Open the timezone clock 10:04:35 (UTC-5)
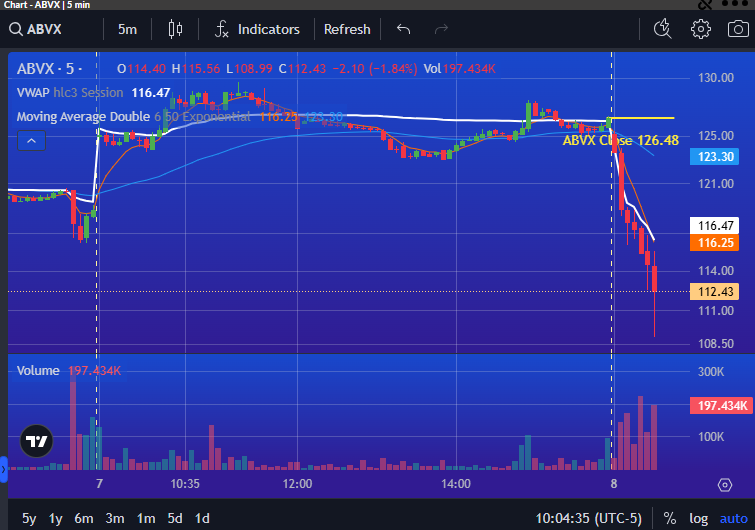Image resolution: width=755 pixels, height=530 pixels. pos(588,518)
